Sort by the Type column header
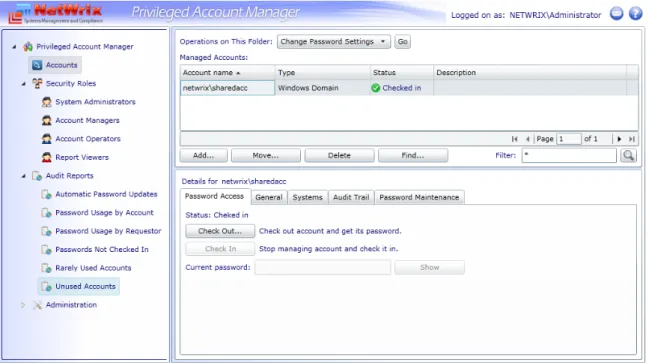649x363 pixels. tap(322, 72)
